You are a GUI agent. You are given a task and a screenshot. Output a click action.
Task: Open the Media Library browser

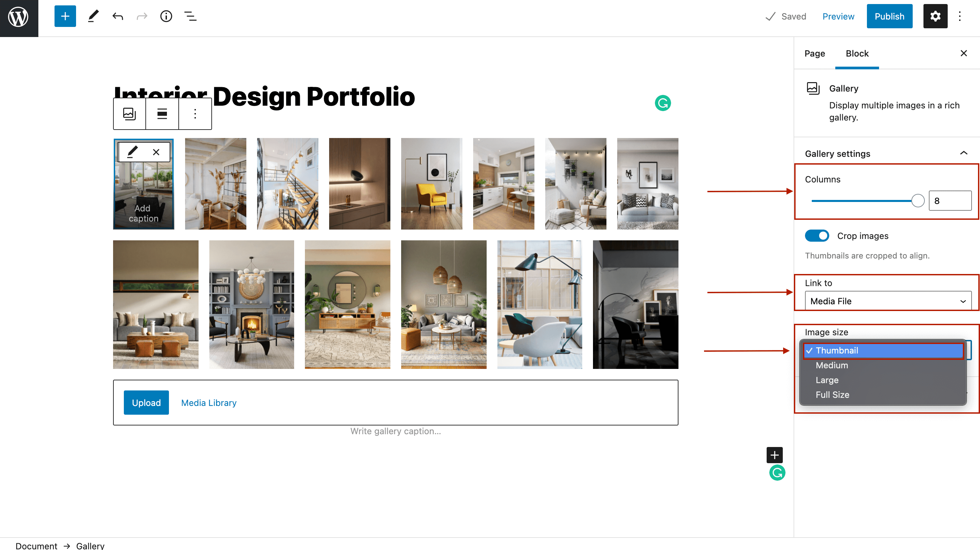pyautogui.click(x=209, y=403)
